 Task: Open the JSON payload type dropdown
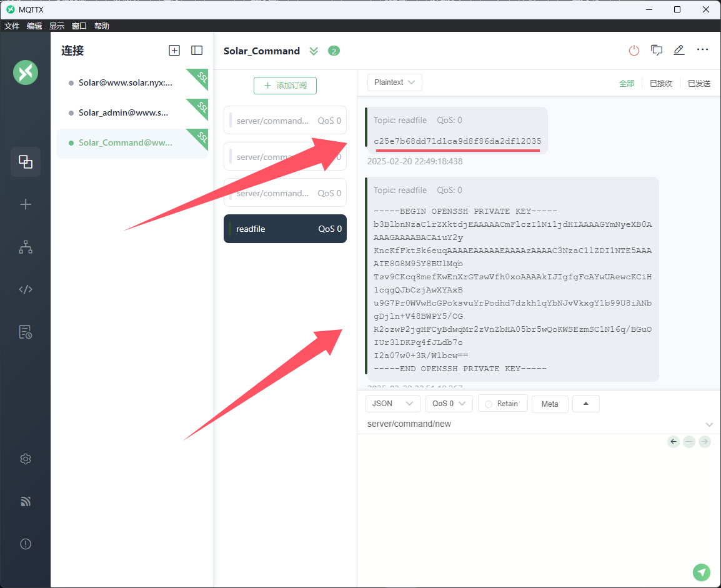[x=392, y=404]
